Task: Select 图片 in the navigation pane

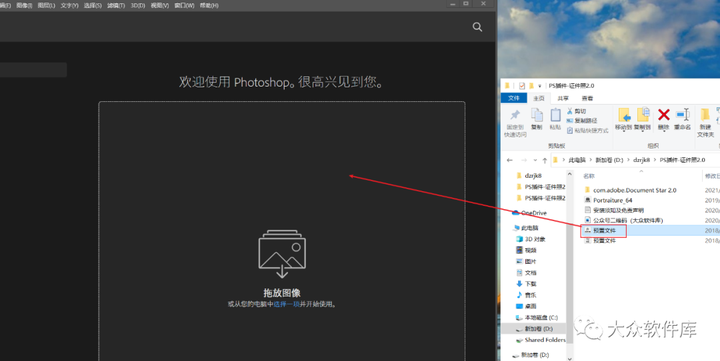Action: pos(530,261)
